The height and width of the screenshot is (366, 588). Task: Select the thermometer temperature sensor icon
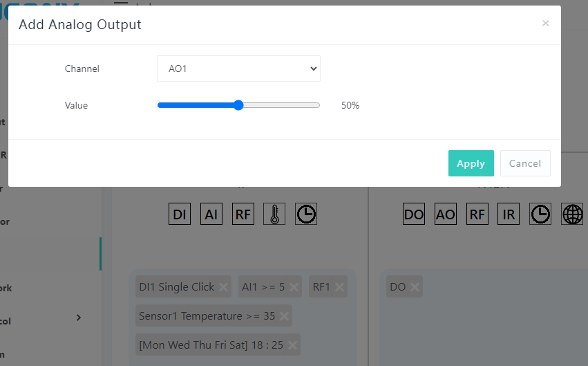pyautogui.click(x=274, y=214)
